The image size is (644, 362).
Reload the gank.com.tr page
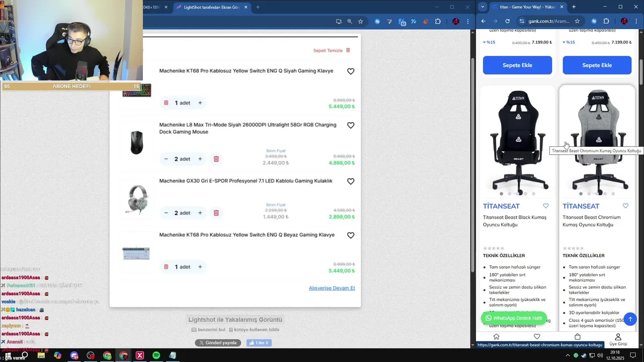click(507, 21)
